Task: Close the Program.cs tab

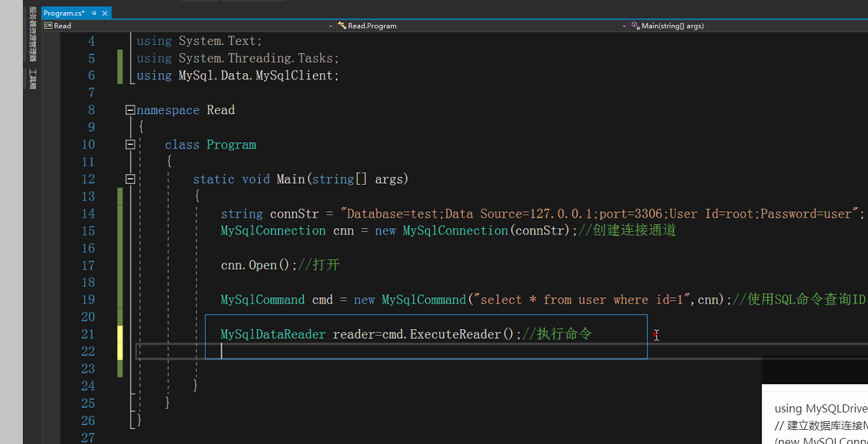Action: tap(105, 13)
